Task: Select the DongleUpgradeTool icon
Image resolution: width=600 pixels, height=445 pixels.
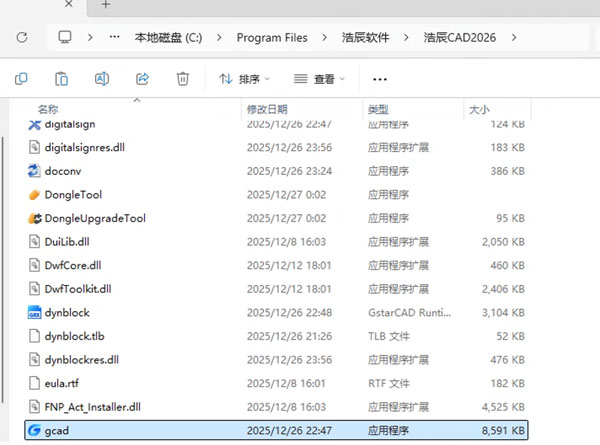Action: [x=34, y=218]
